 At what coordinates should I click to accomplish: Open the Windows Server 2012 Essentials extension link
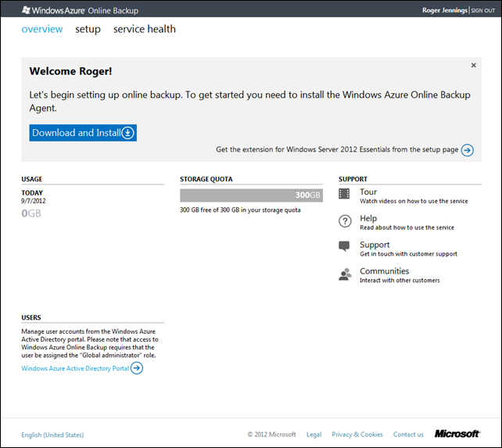[x=337, y=149]
